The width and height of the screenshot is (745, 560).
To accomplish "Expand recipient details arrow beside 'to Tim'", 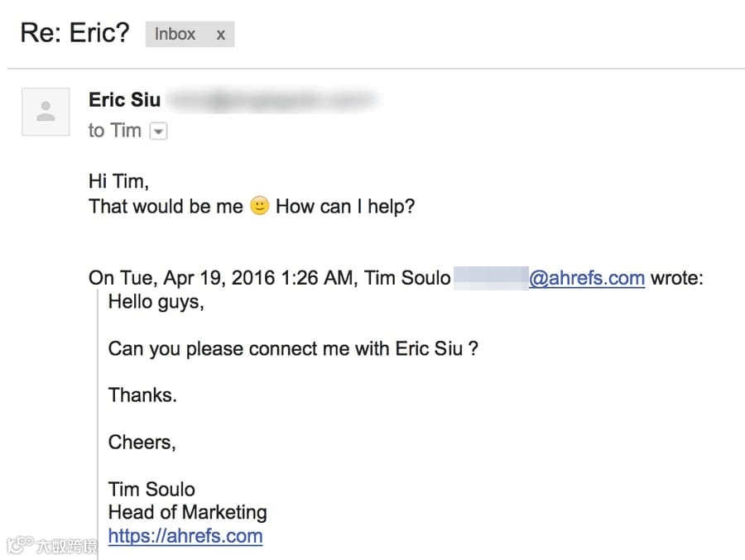I will [x=158, y=132].
